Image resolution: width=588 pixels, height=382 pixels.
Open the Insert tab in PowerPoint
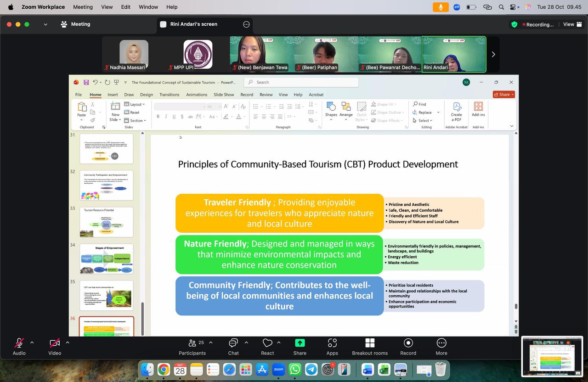coord(113,95)
